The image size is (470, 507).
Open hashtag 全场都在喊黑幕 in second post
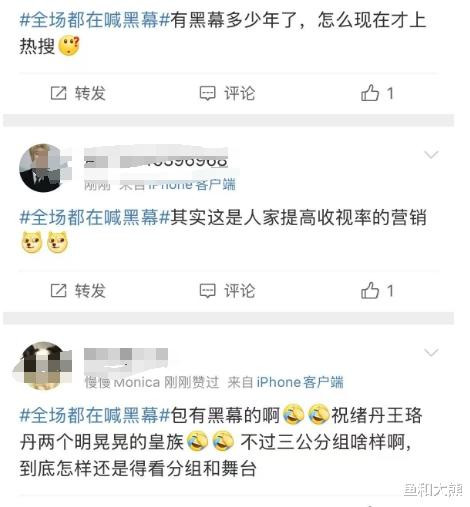point(95,218)
